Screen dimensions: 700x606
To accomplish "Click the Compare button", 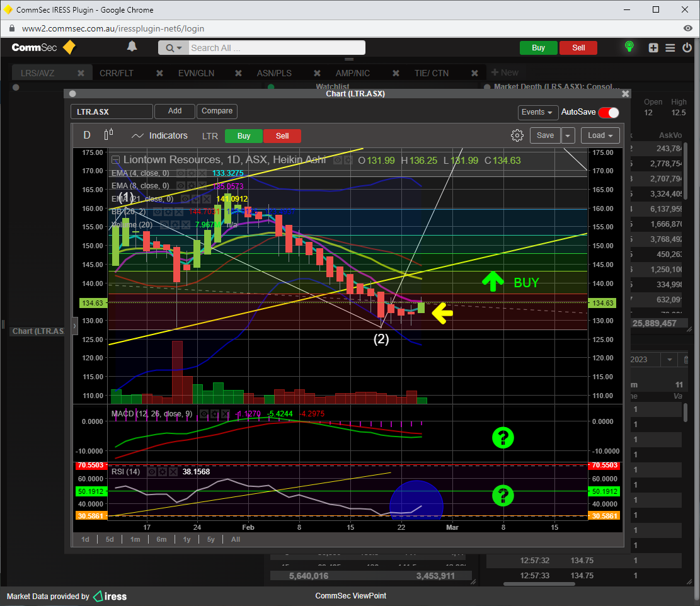I will [x=217, y=111].
